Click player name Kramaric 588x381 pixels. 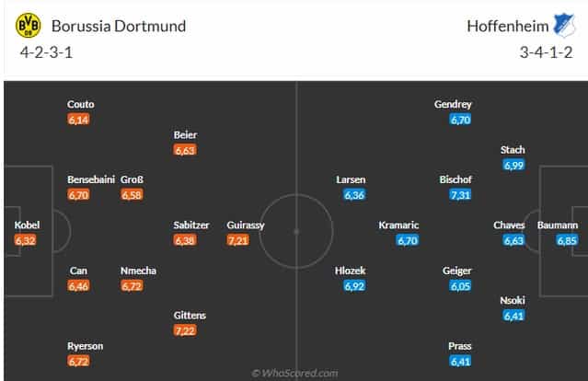point(398,225)
